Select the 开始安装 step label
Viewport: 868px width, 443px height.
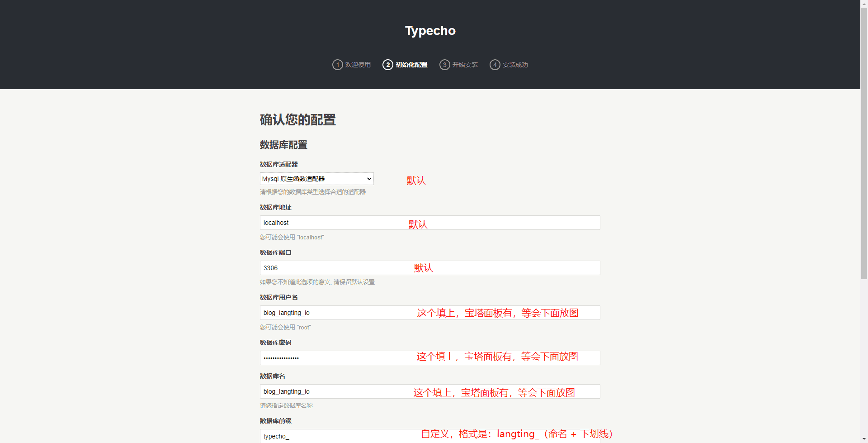[x=465, y=65]
